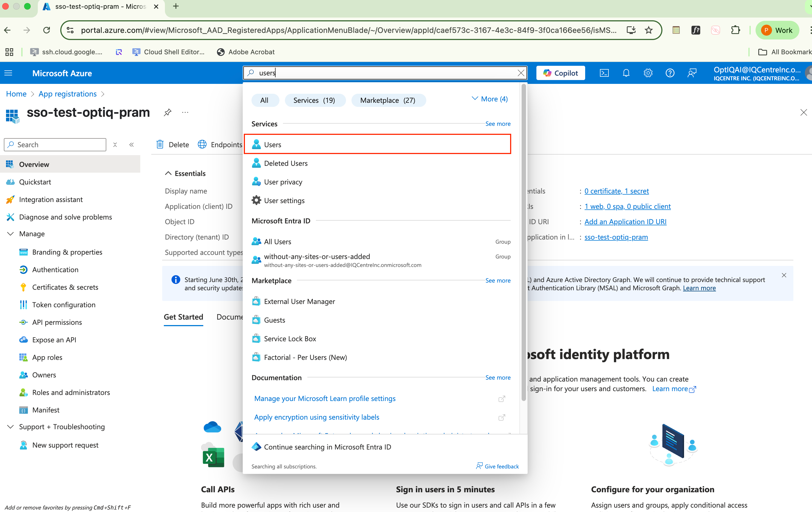
Task: Select Deleted Users service result
Action: pos(381,163)
